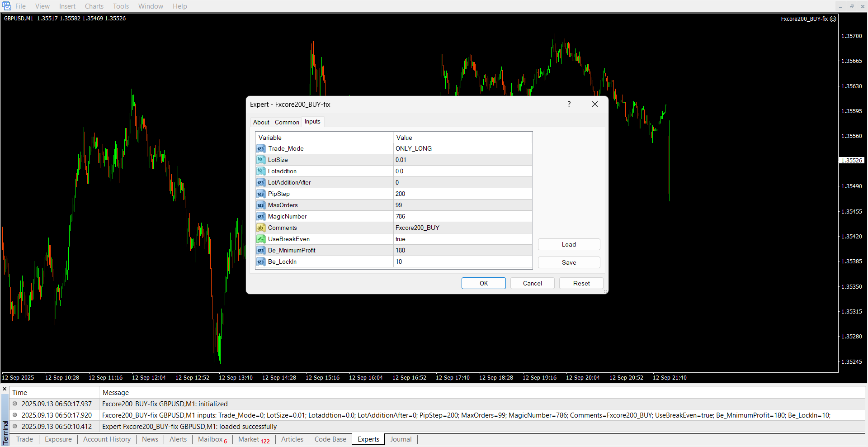The height and width of the screenshot is (447, 868).
Task: Switch to the Common tab
Action: (x=287, y=123)
